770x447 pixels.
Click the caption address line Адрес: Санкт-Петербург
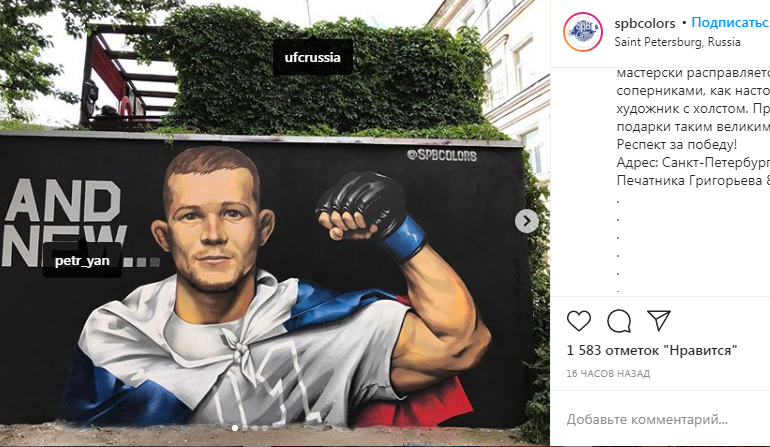pos(693,163)
